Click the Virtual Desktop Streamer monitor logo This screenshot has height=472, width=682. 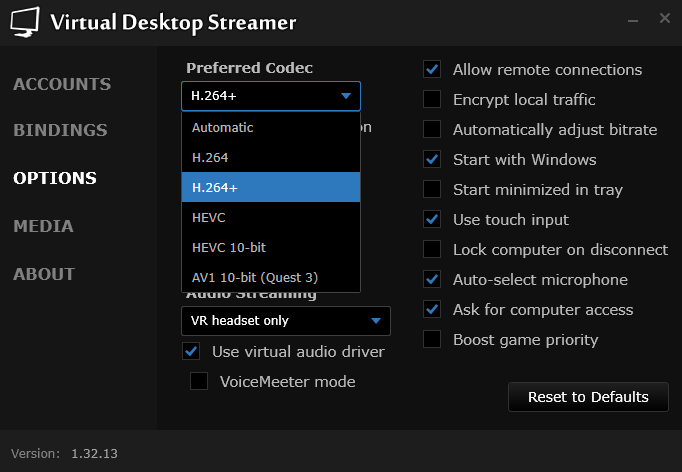[25, 22]
